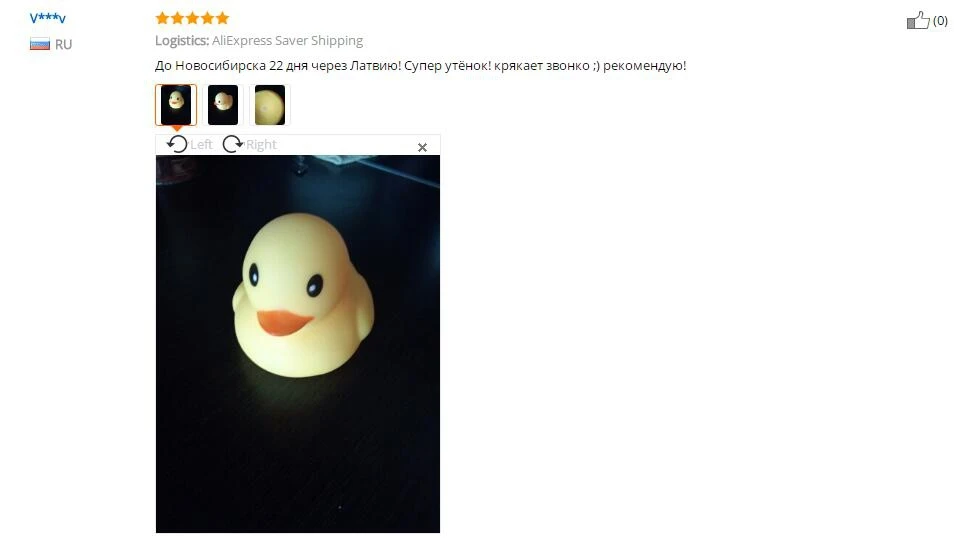954x541 pixels.
Task: Click the AliExpress Saver Shipping text
Action: [287, 41]
